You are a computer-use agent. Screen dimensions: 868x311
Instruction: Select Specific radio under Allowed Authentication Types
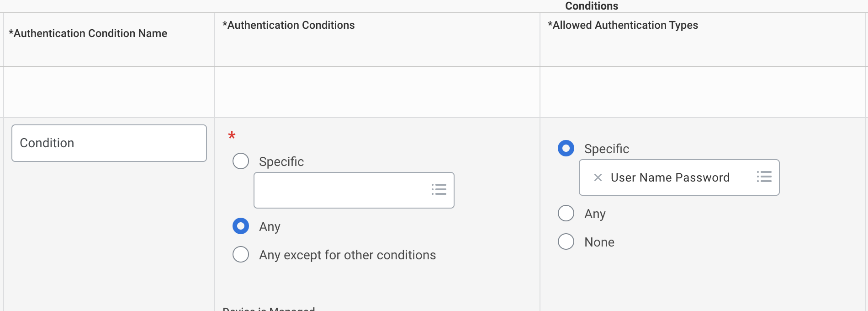pos(566,148)
